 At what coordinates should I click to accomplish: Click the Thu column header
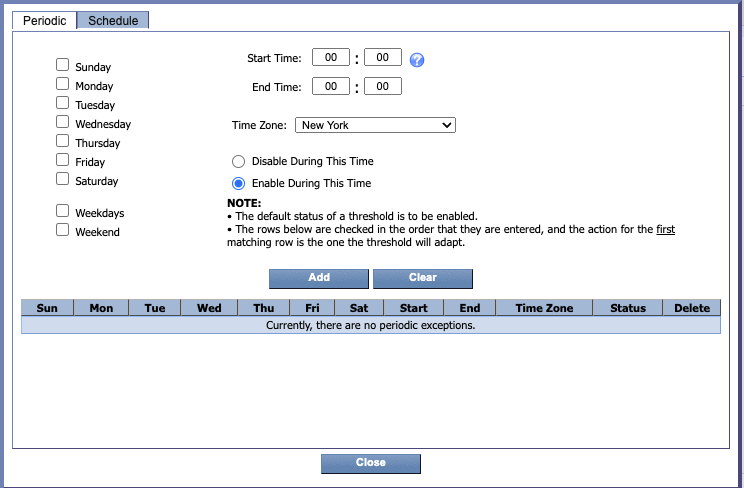point(264,308)
